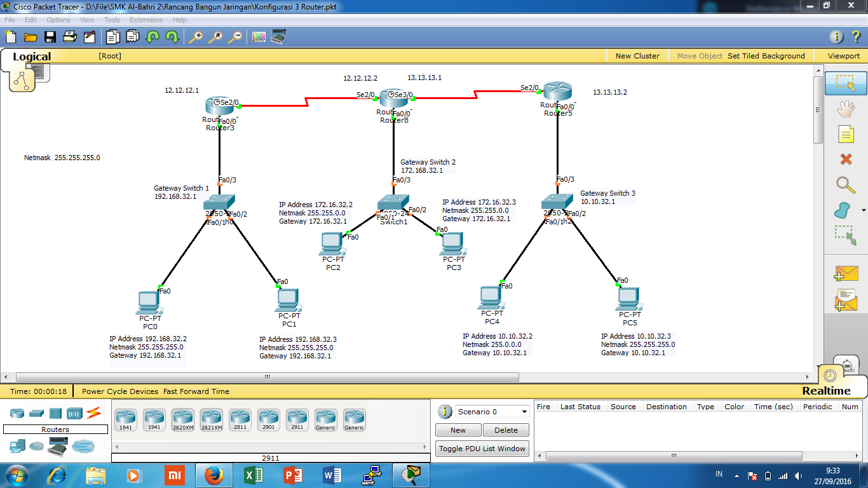The width and height of the screenshot is (868, 488).
Task: Add Complex PDU envelope tool
Action: [846, 300]
